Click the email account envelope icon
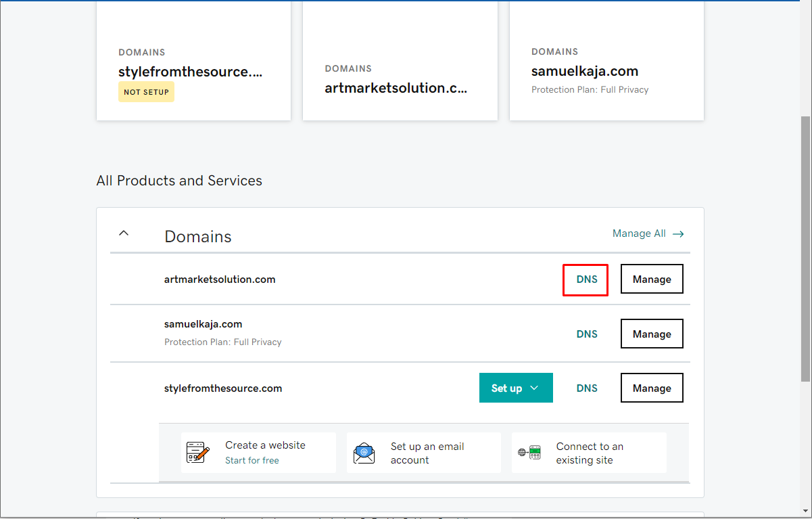Viewport: 812px width, 519px height. (x=364, y=452)
